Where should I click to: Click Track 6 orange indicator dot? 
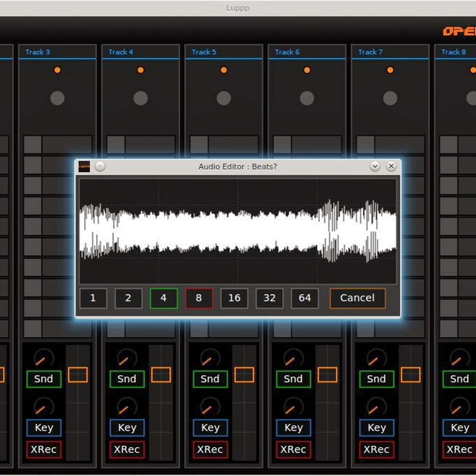[x=307, y=70]
